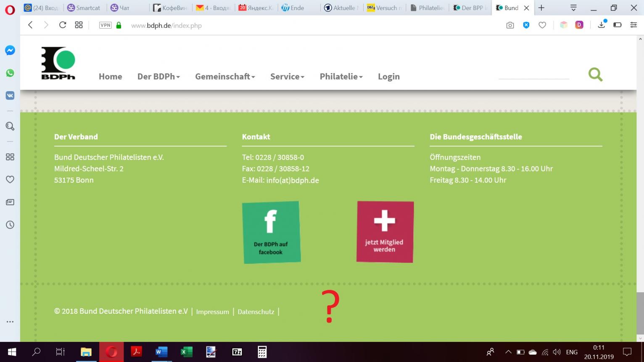Open the Speed Dial start page button

[79, 25]
